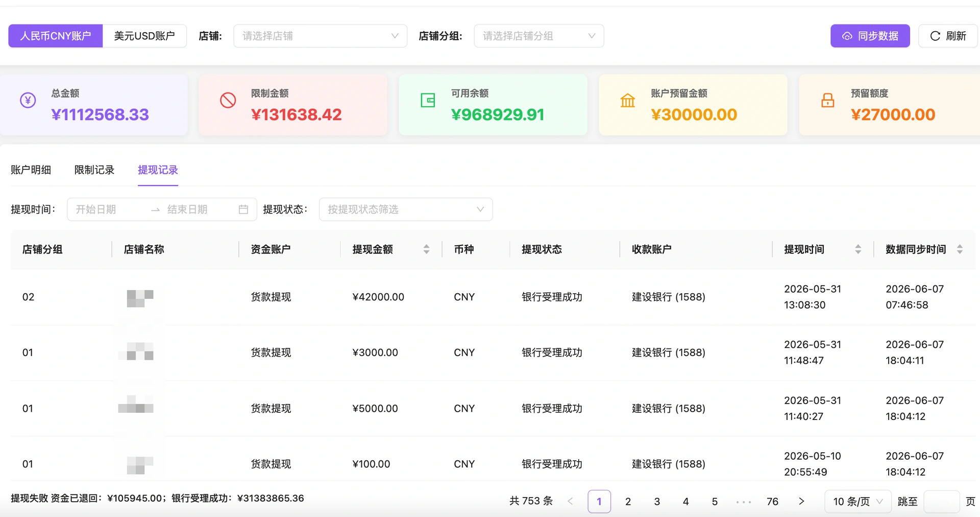This screenshot has width=980, height=517.
Task: Click 2026-06-07 07:46:58 sync time
Action: click(x=915, y=297)
